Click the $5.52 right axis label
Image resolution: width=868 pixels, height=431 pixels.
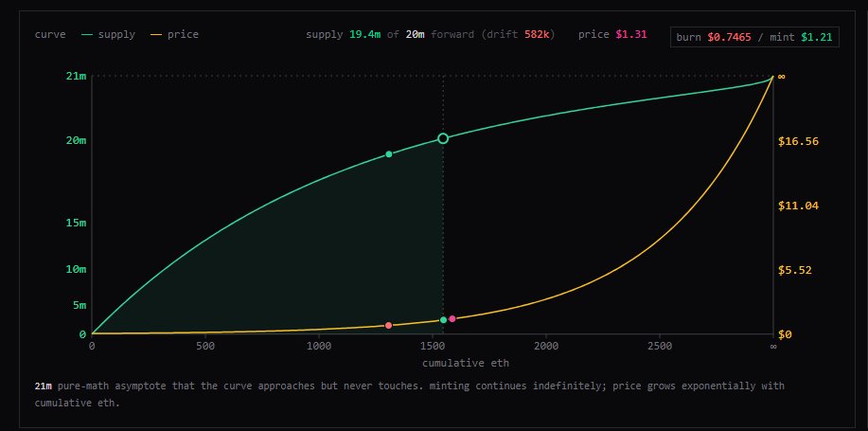795,270
